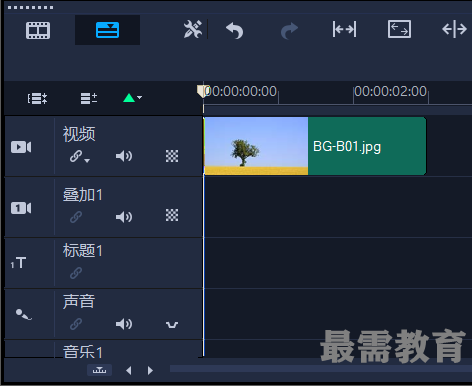Click the horizontal timeline scrollbar
Screen dimensions: 472x386
[x=321, y=369]
